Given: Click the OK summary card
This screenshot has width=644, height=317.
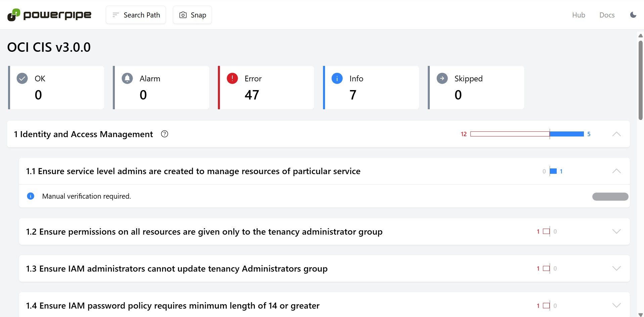Looking at the screenshot, I should pos(56,87).
